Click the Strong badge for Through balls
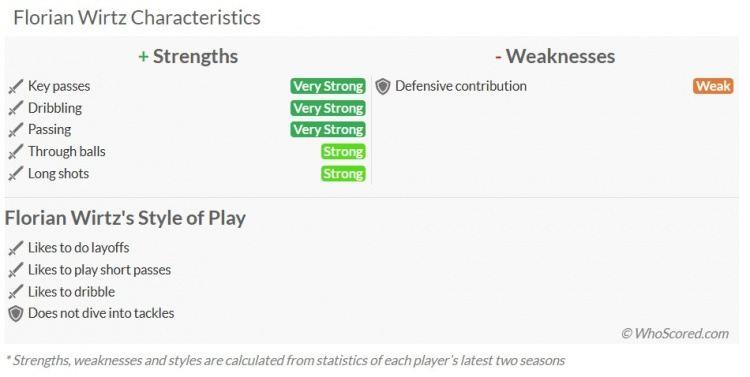 (x=343, y=152)
